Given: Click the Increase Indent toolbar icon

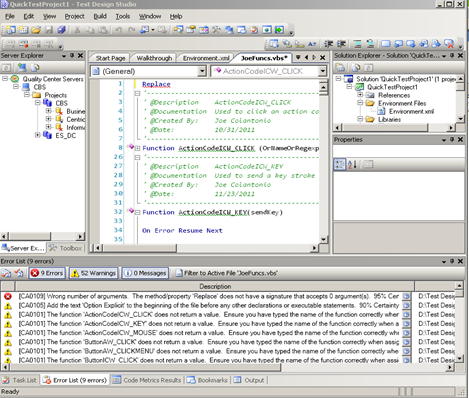Looking at the screenshot, I should click(x=341, y=44).
